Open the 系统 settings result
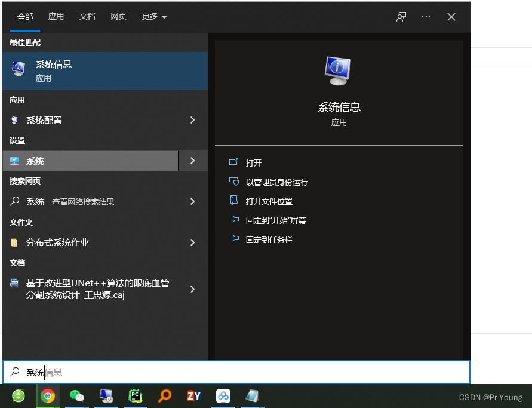Image resolution: width=532 pixels, height=408 pixels. pos(90,161)
